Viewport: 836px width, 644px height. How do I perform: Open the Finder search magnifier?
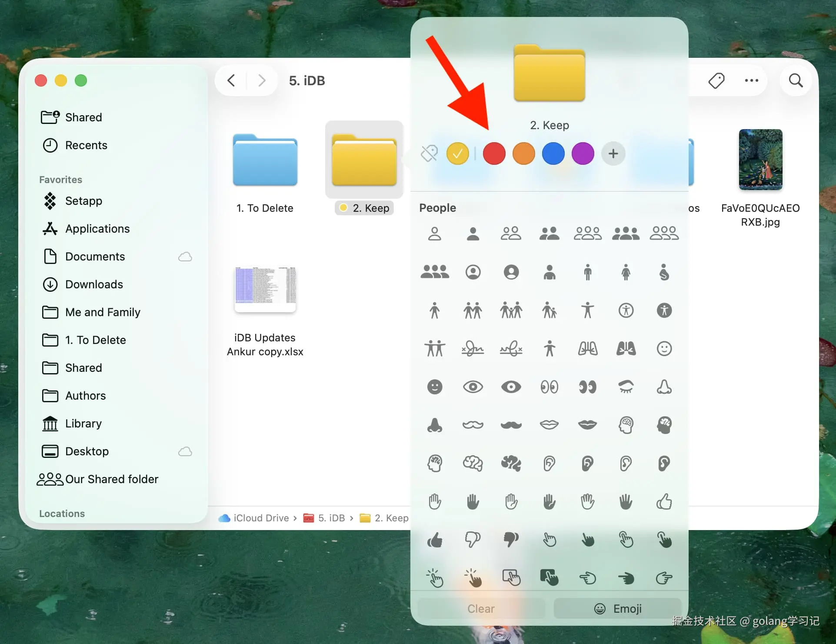tap(796, 80)
